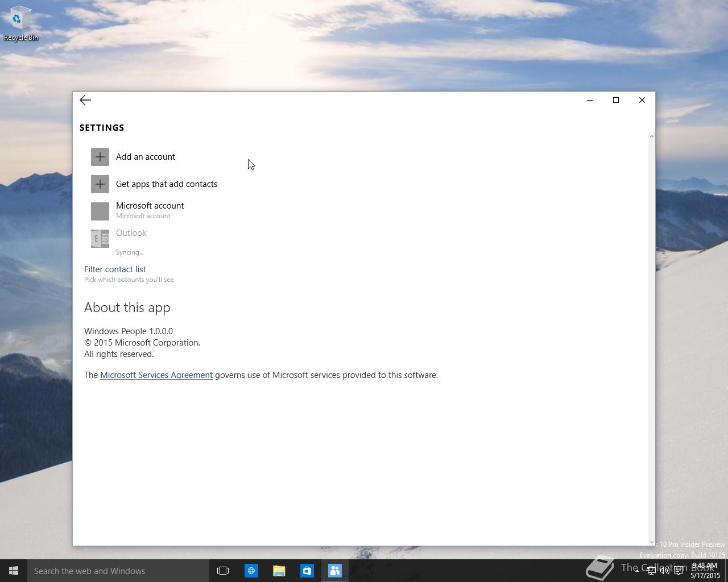
Task: Click the Windows People 1.0.0.0 version text
Action: 129,331
